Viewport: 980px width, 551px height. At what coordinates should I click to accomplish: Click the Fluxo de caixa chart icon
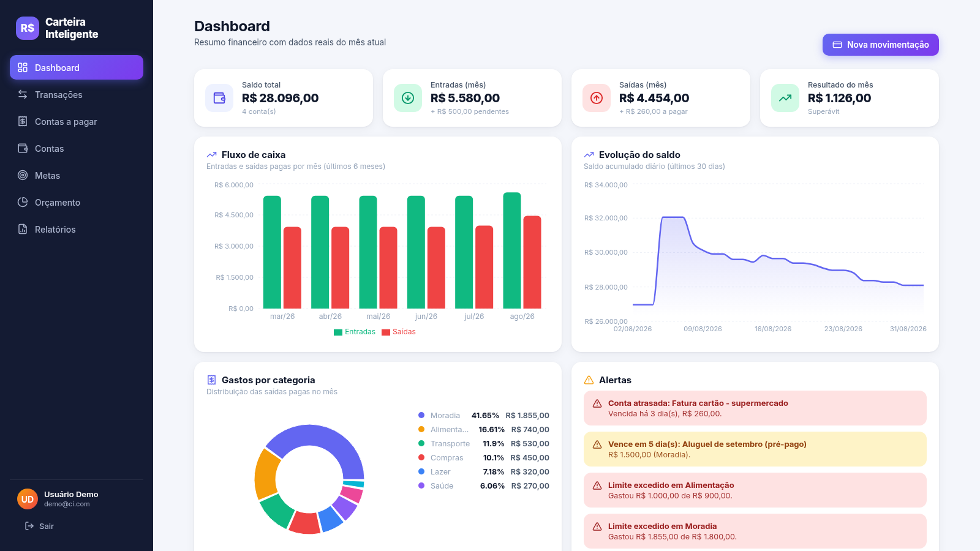click(x=211, y=155)
